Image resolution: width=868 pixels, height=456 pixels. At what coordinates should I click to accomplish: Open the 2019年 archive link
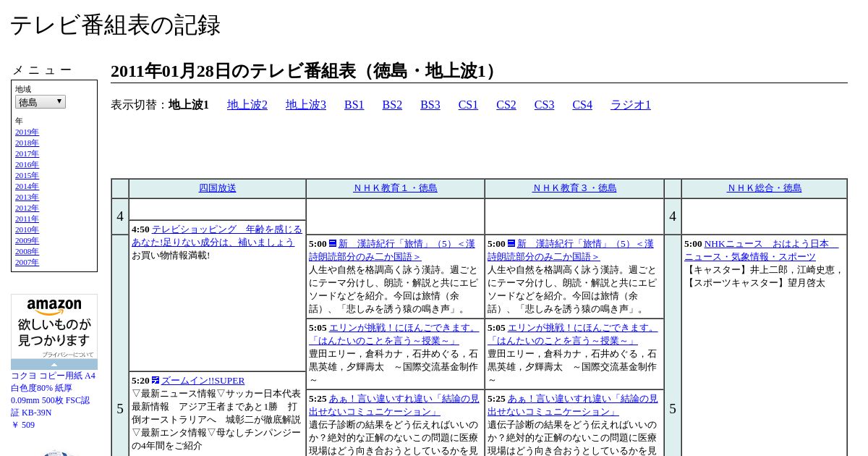(x=27, y=132)
